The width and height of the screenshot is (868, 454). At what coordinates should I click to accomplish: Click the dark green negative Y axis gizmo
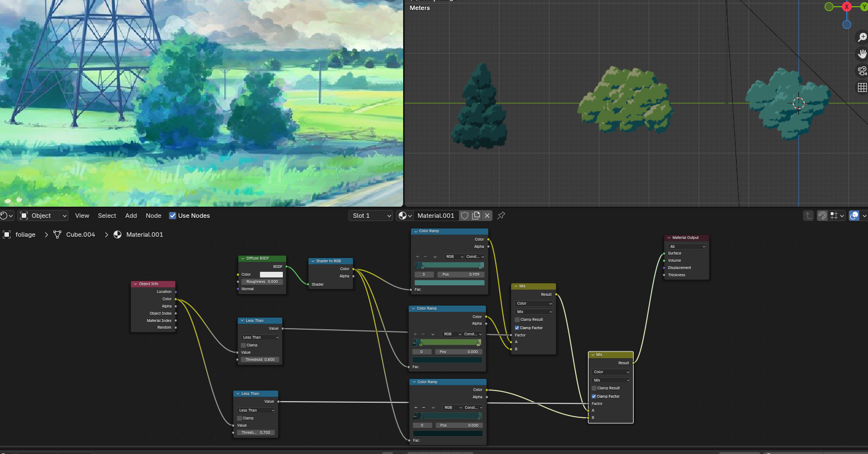(x=829, y=7)
